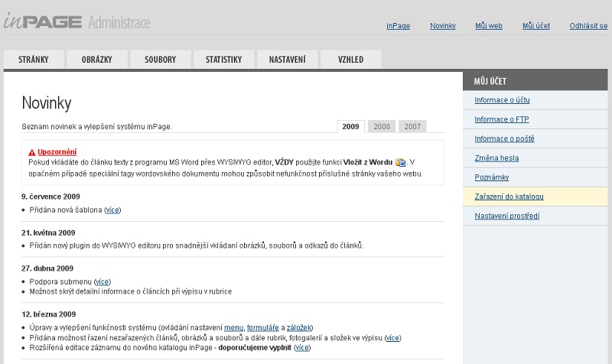Open Můj účet in top navigation

pyautogui.click(x=535, y=26)
